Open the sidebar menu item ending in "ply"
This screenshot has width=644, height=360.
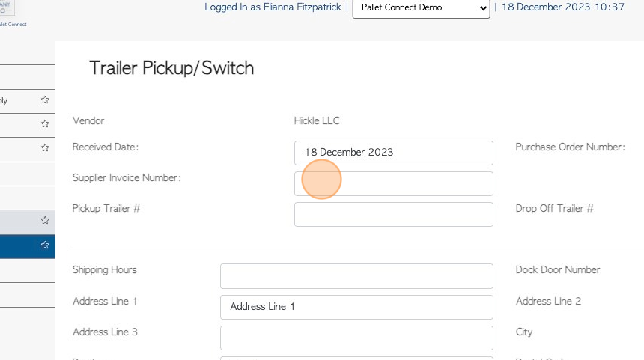[28, 101]
